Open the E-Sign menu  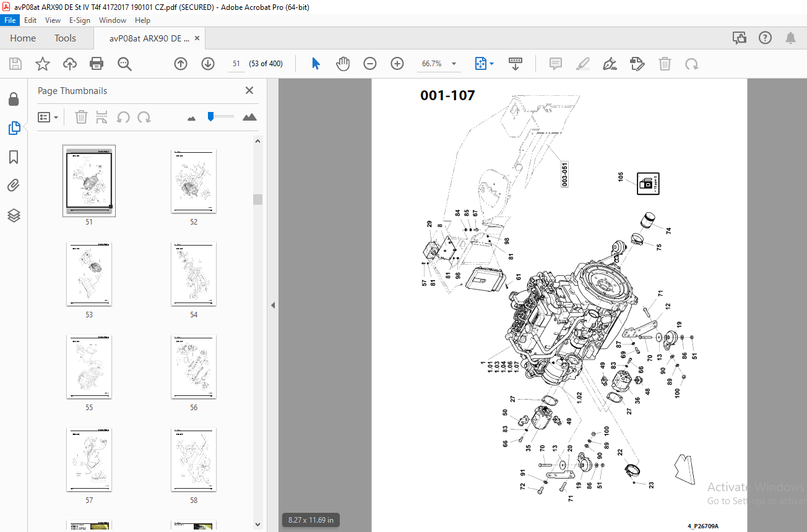click(80, 20)
